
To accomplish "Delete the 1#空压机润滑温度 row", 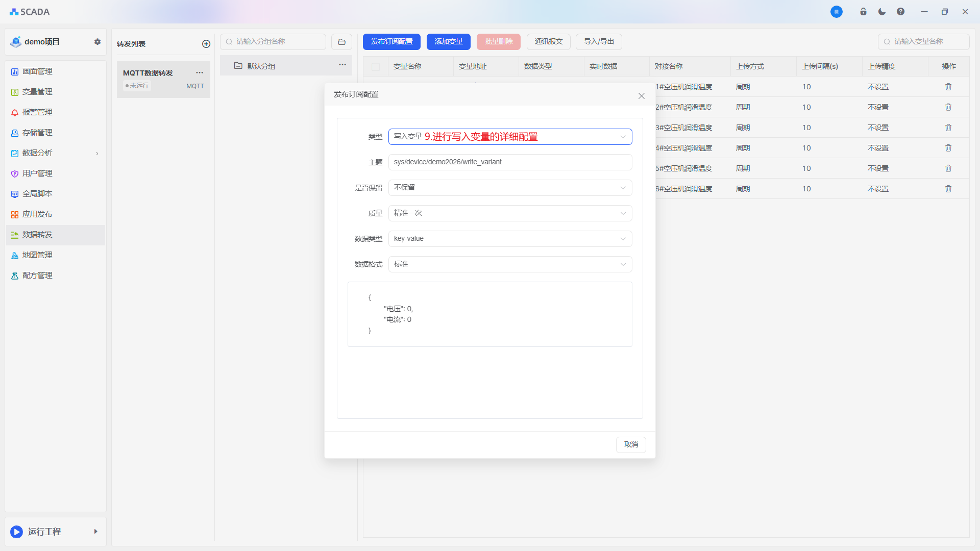I will coord(948,87).
